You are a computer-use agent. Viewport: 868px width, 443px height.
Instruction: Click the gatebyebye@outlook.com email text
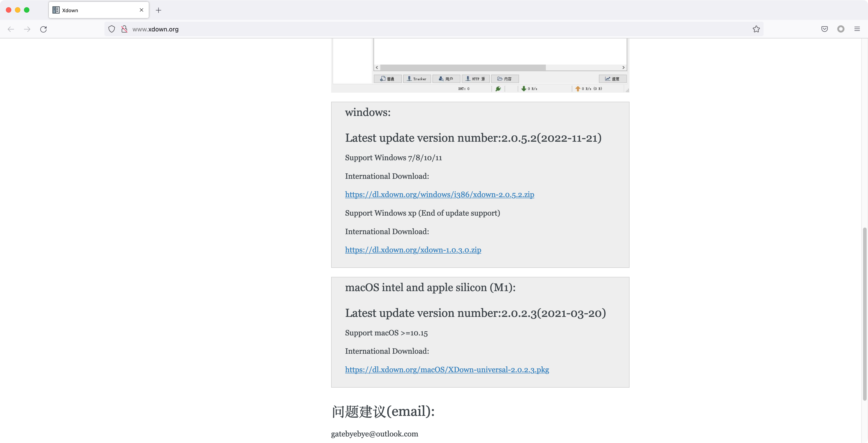(374, 434)
